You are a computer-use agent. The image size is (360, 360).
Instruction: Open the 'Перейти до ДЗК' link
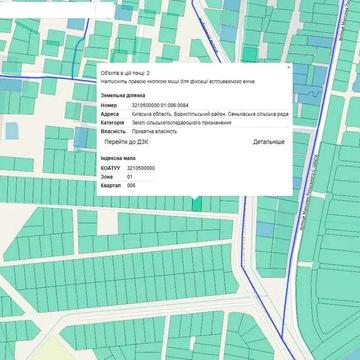(126, 142)
